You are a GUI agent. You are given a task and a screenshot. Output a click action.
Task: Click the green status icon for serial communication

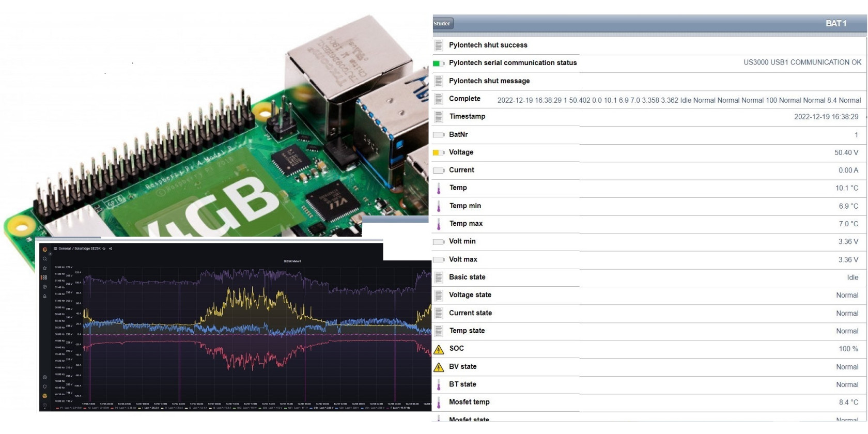[439, 63]
